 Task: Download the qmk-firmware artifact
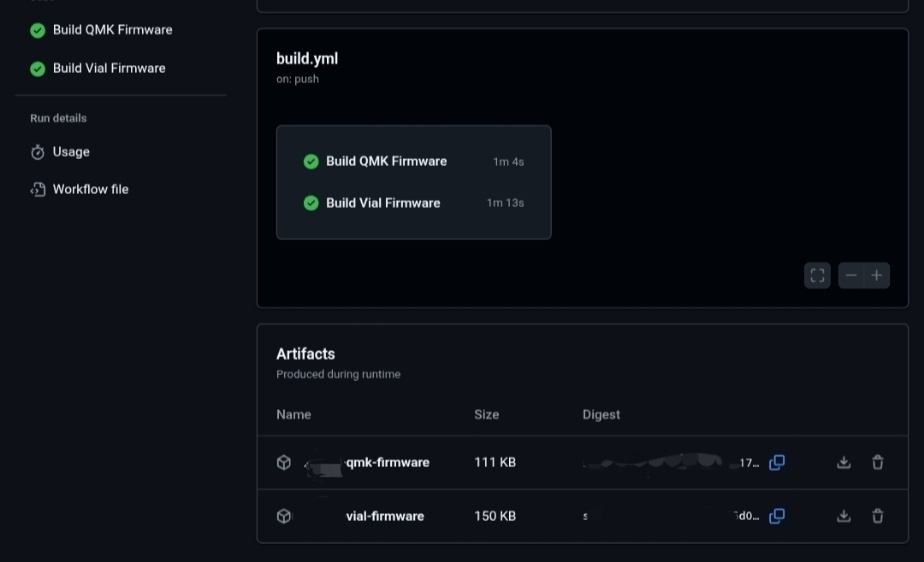843,462
